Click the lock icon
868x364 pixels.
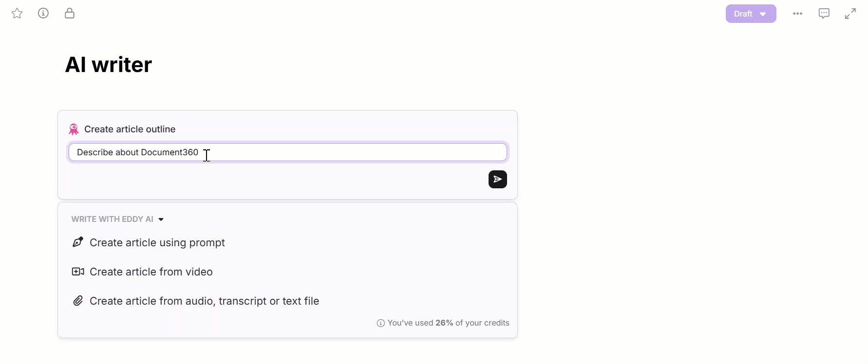pos(70,13)
